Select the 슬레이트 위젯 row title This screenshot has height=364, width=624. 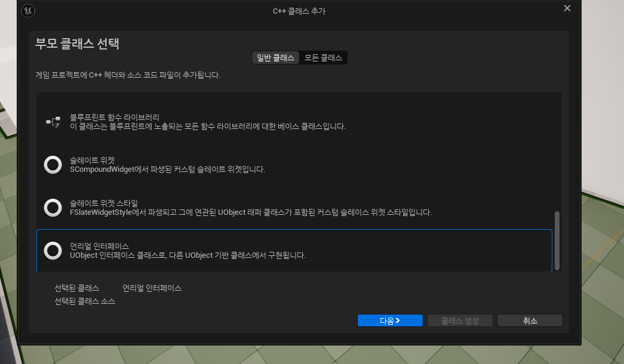click(x=93, y=161)
